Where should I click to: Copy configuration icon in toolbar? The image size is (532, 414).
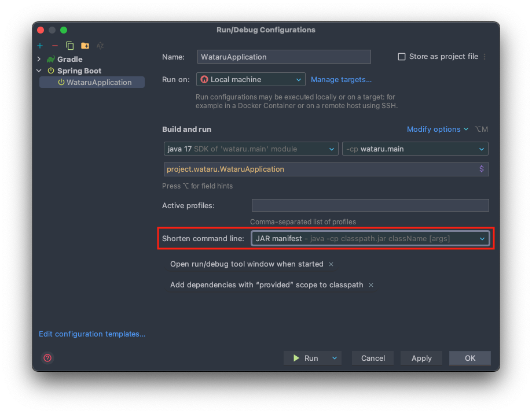click(x=70, y=46)
